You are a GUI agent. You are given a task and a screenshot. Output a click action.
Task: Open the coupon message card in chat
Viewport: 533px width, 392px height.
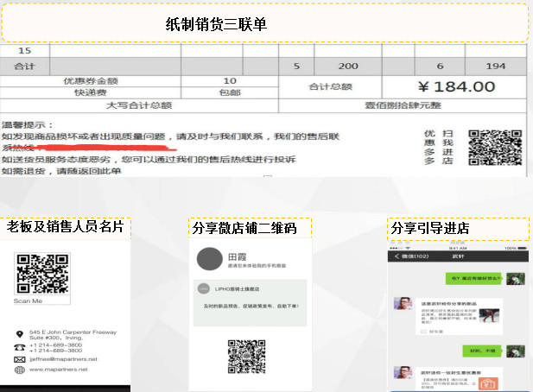pos(459,378)
